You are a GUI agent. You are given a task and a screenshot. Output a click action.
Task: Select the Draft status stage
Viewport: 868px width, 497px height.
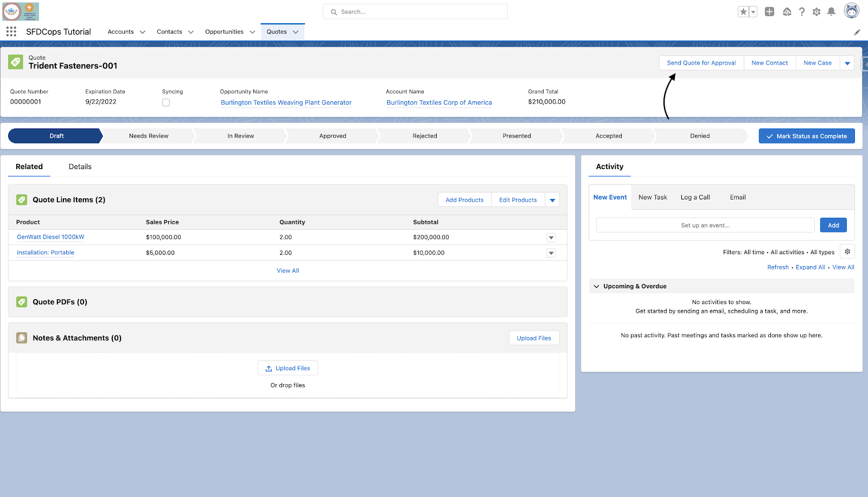pyautogui.click(x=55, y=136)
